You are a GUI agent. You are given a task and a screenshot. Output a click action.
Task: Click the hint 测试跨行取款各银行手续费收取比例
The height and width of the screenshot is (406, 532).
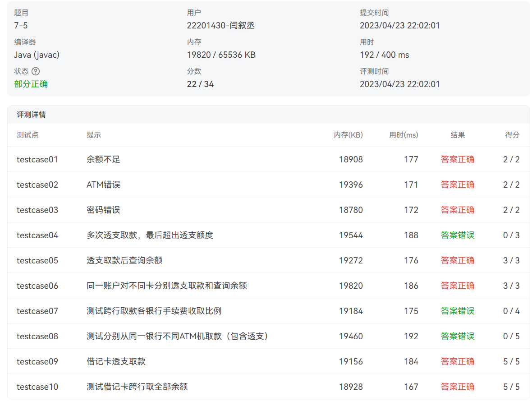point(154,311)
